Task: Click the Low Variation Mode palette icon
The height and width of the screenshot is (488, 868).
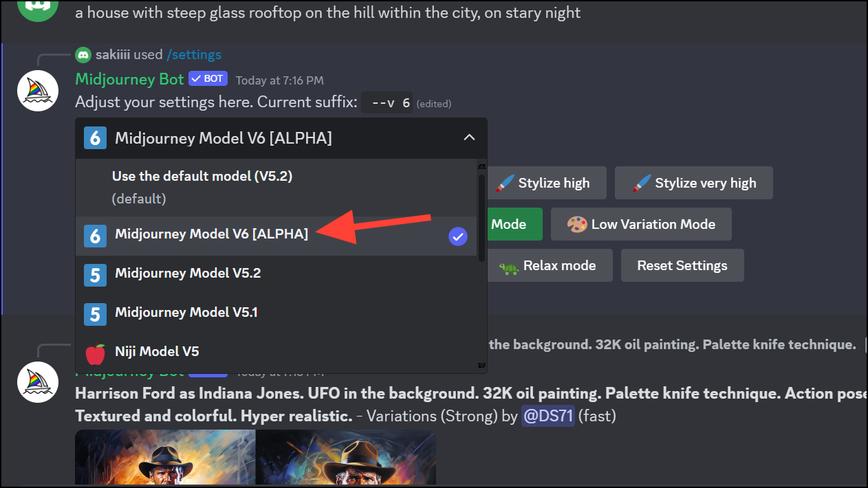Action: tap(579, 224)
